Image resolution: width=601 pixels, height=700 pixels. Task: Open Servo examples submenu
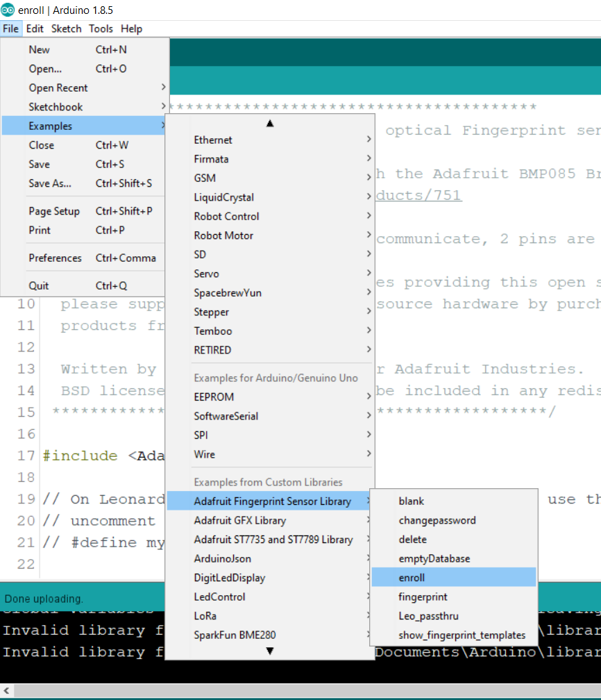tap(270, 274)
